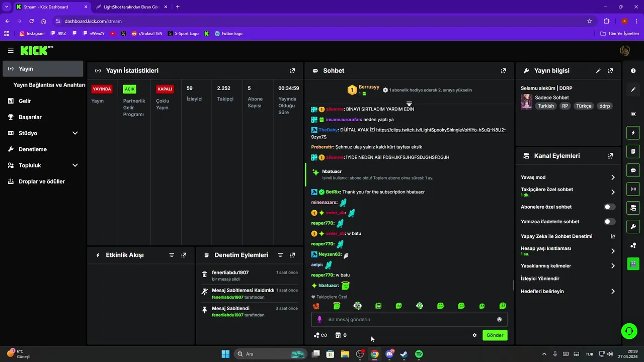This screenshot has height=362, width=644.
Task: Open Yasaklanmış kelimeler chevron
Action: click(x=613, y=266)
